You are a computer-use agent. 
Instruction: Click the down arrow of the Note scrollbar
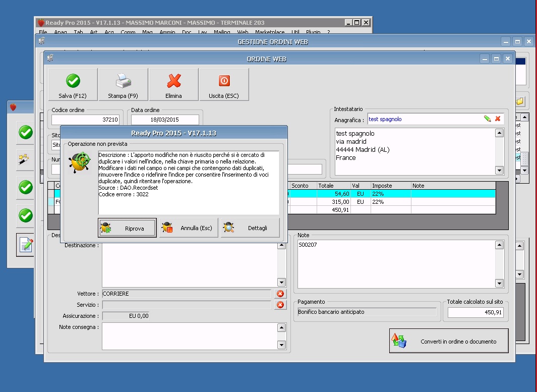point(499,284)
